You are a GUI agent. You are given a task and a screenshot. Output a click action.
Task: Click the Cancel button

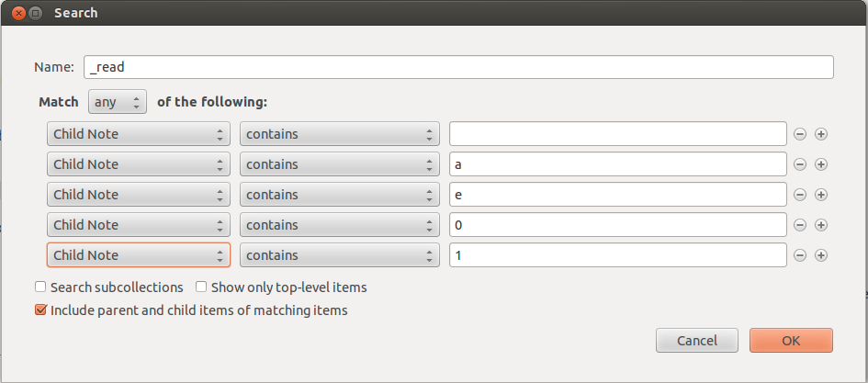click(x=697, y=341)
